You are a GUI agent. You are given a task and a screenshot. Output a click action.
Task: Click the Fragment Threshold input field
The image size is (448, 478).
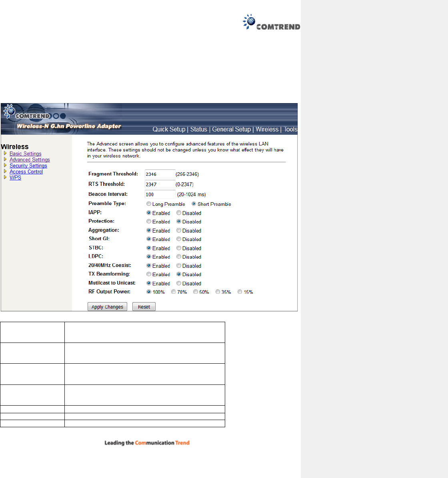(160, 174)
